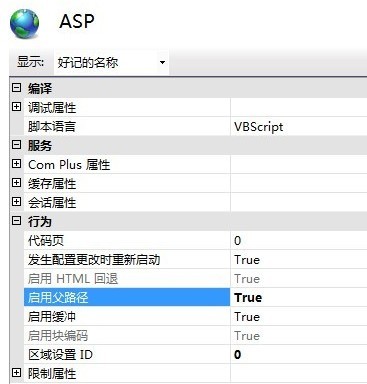This screenshot has height=384, width=367.
Task: Collapse the 服务 section
Action: pos(16,145)
